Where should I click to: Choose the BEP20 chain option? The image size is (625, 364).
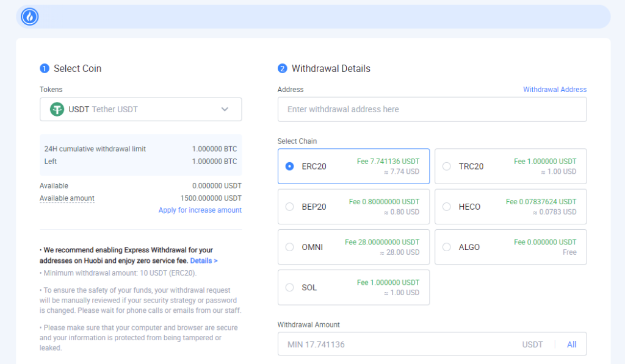pyautogui.click(x=353, y=207)
